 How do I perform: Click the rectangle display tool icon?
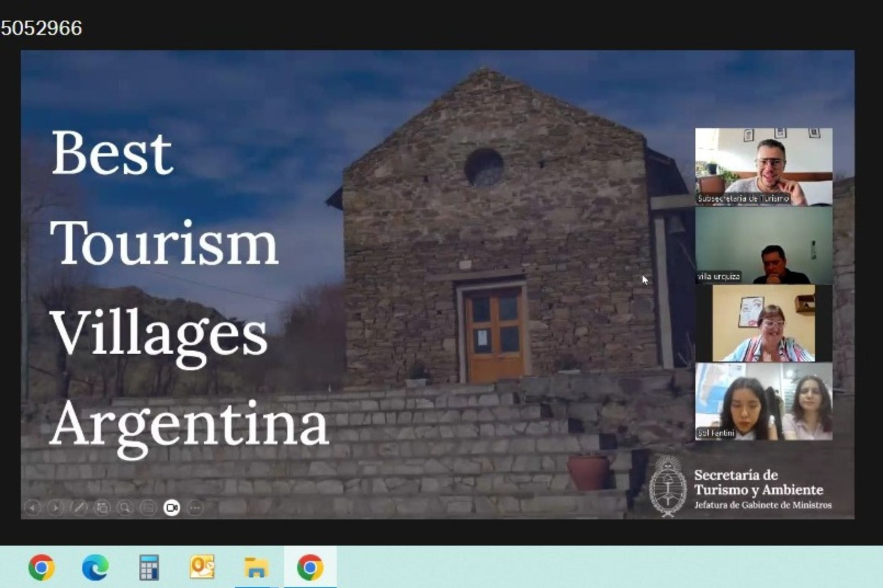click(x=147, y=508)
